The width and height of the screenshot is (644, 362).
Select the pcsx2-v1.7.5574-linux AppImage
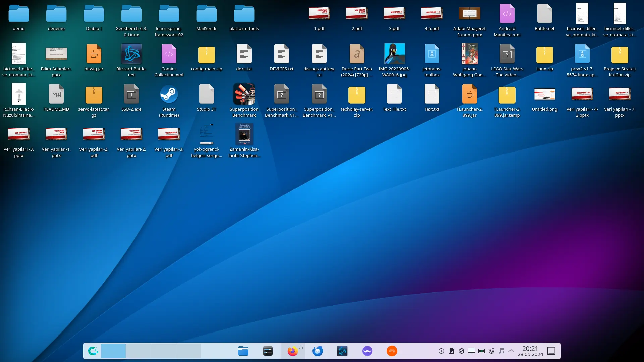[582, 61]
